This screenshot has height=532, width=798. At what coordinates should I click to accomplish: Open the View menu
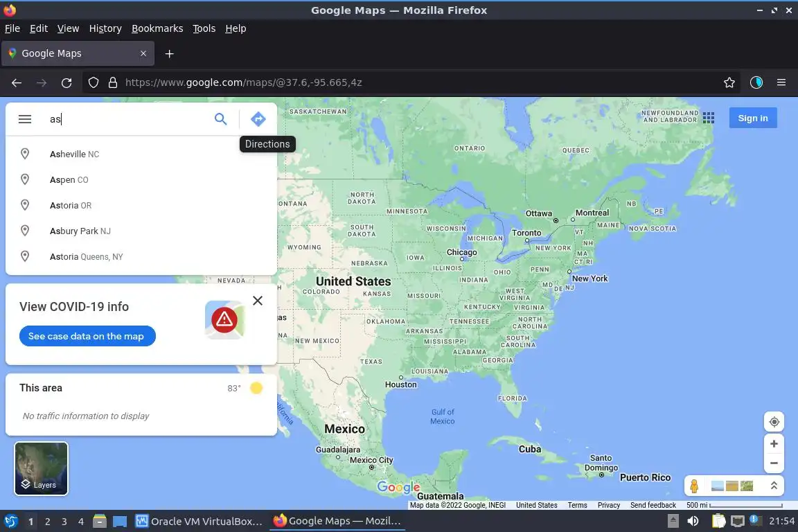68,28
